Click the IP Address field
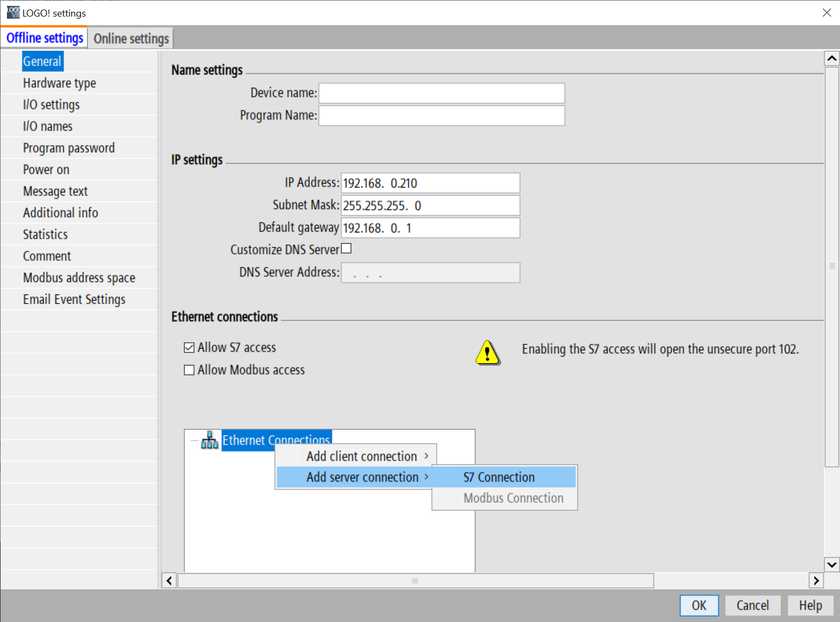Screen dimensions: 840x622 430,183
